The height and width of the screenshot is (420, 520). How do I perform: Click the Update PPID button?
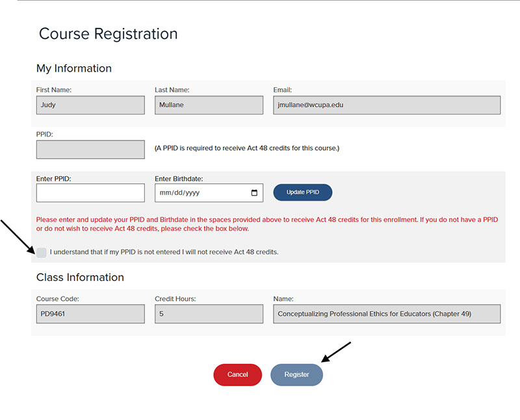302,192
